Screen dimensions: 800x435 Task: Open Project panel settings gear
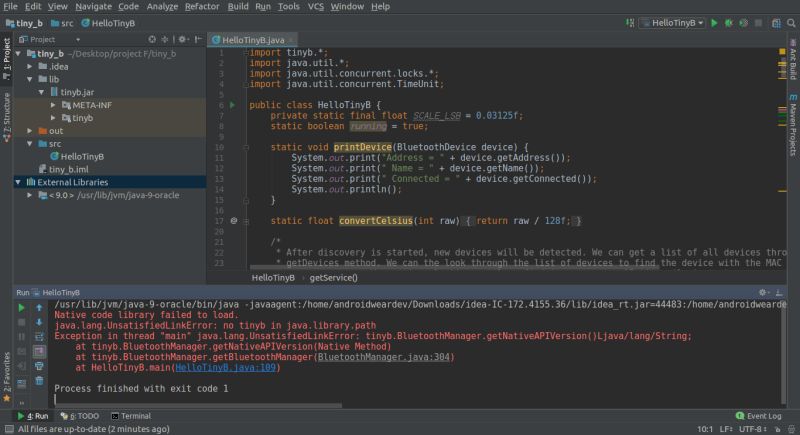pyautogui.click(x=183, y=39)
